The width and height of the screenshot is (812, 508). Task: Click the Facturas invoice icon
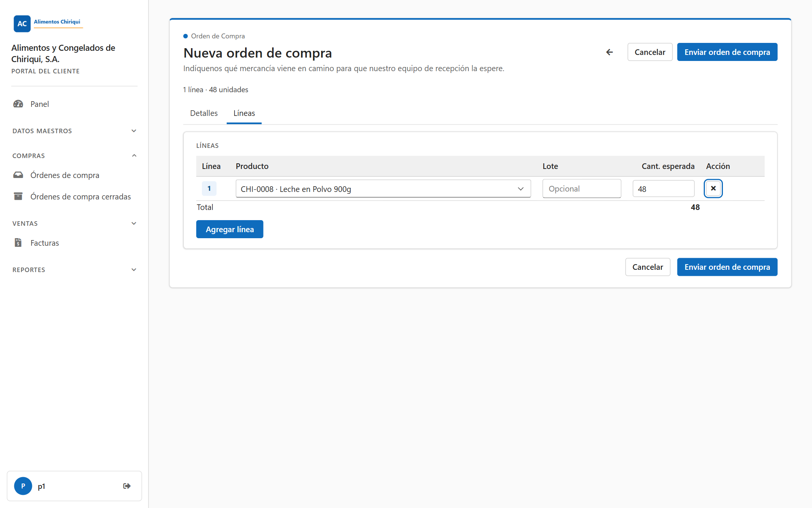click(18, 243)
